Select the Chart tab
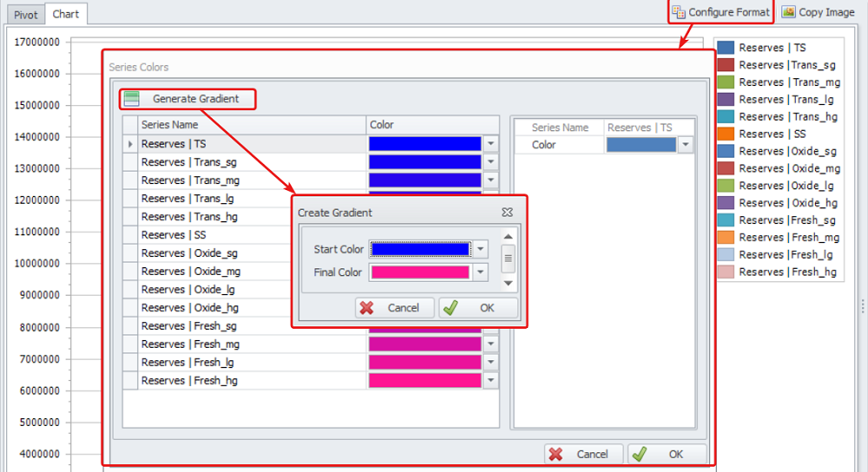The height and width of the screenshot is (472, 868). tap(65, 15)
